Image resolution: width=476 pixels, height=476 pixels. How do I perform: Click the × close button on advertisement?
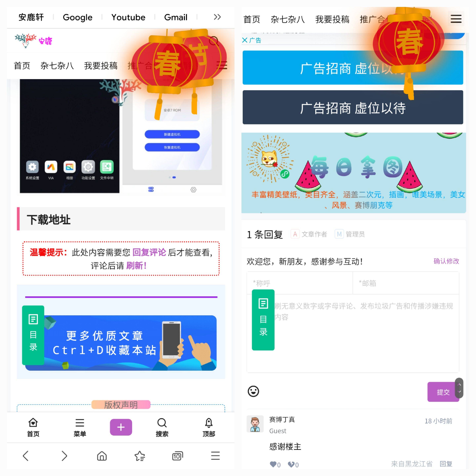(246, 40)
